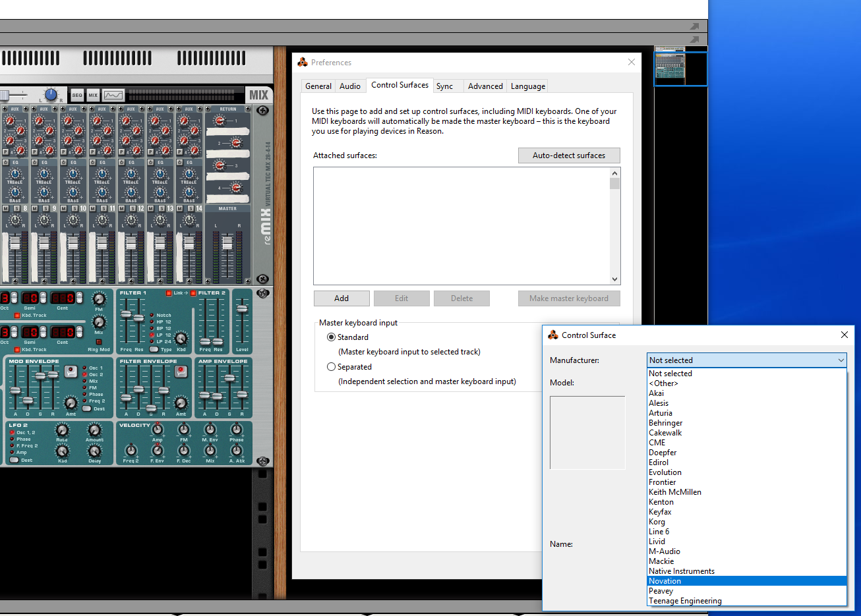Click the master pan blue knob

pyautogui.click(x=51, y=95)
